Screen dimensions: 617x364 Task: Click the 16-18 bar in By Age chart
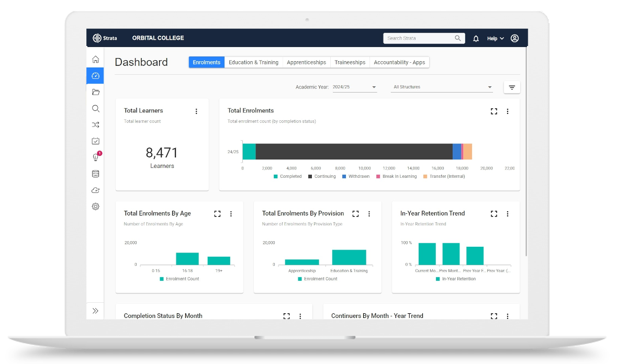187,259
